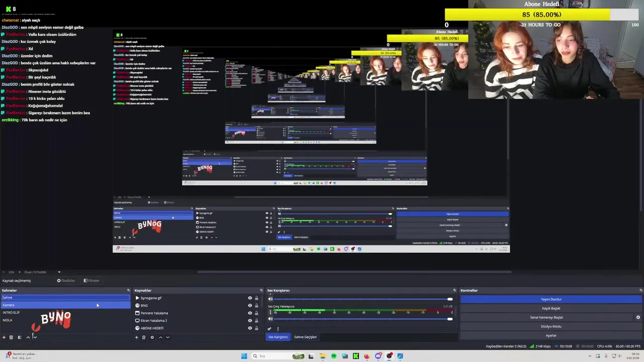Move the selected scene up
The height and width of the screenshot is (362, 644).
click(x=28, y=337)
